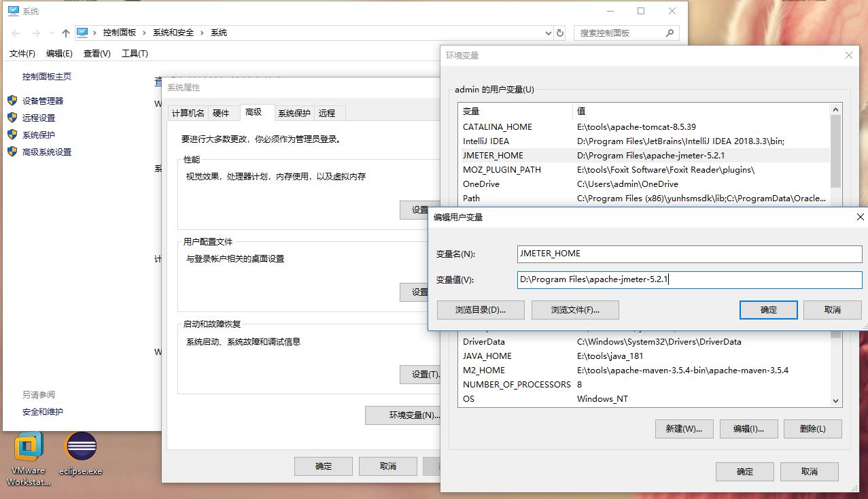Click the user variables scrollbar up arrow

point(836,109)
